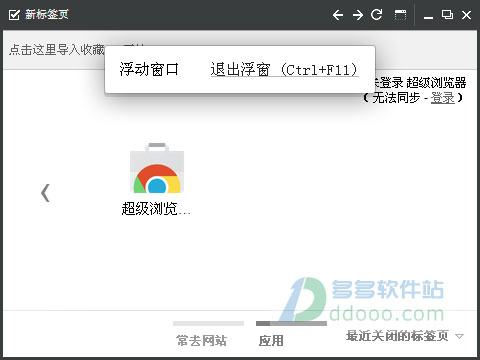Maximize the floating browser window
The height and width of the screenshot is (360, 480).
coord(447,15)
